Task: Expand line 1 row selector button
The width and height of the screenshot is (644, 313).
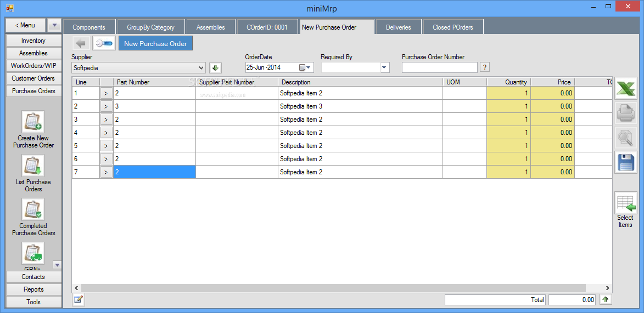Action: tap(106, 94)
